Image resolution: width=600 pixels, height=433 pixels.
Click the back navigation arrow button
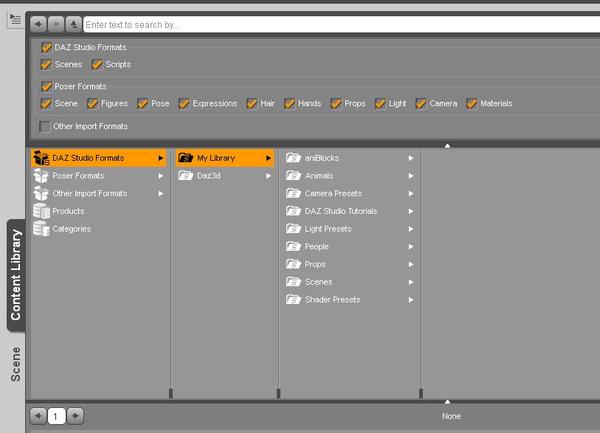coord(38,24)
